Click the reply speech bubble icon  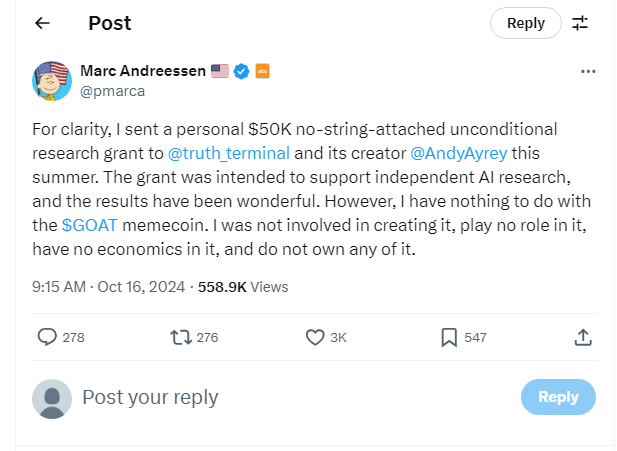tap(47, 337)
